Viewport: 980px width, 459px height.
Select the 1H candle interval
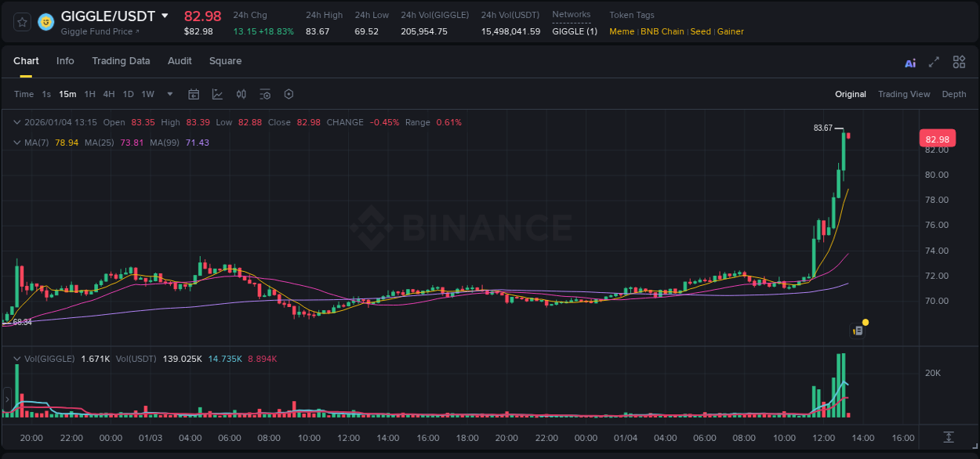click(89, 94)
